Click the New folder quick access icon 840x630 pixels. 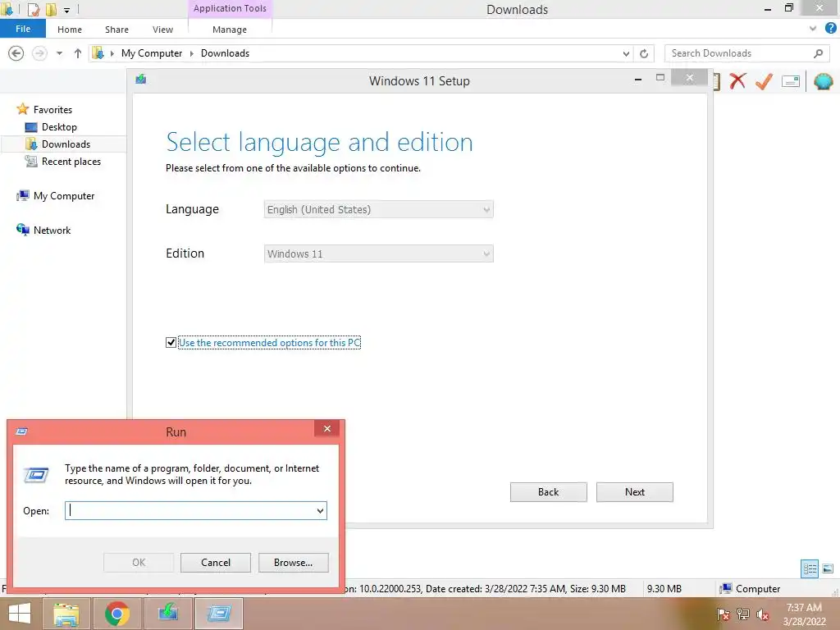[51, 9]
